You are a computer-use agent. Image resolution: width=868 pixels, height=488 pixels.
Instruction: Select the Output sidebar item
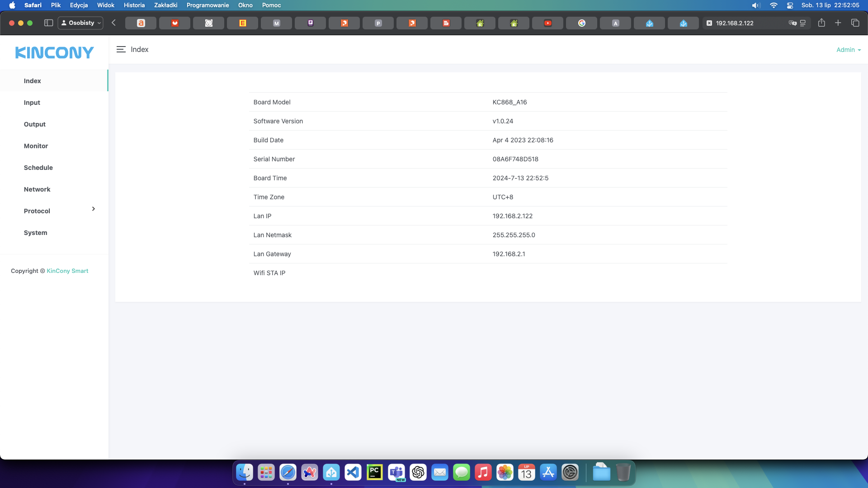[x=35, y=124]
